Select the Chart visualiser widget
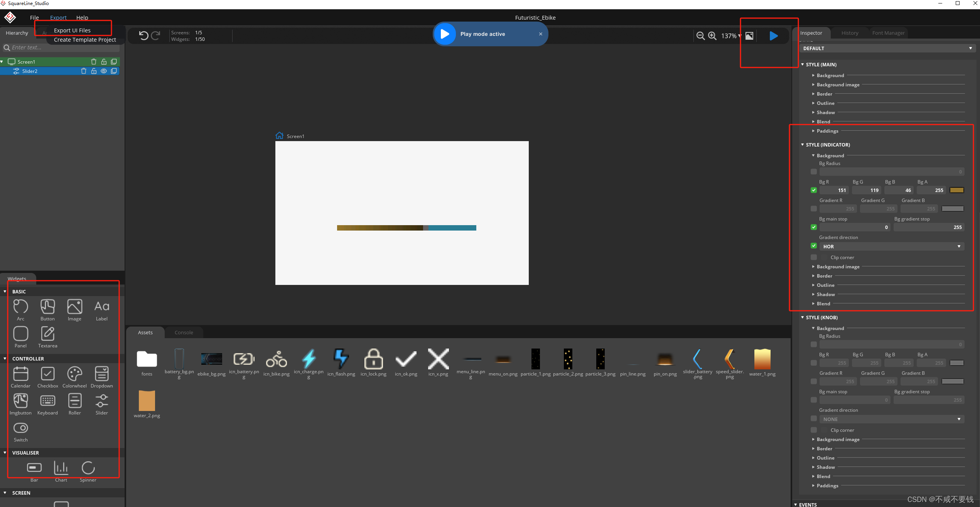 pos(61,468)
